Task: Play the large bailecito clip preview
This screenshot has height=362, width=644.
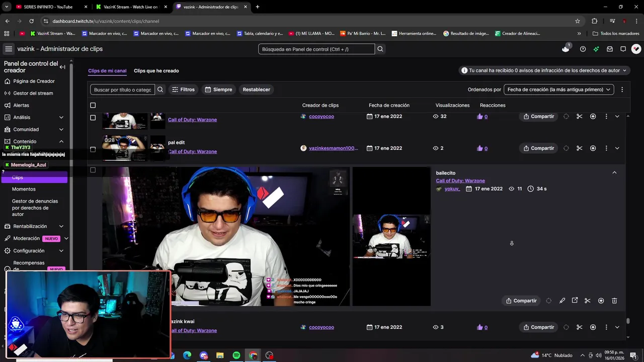Action: 226,236
